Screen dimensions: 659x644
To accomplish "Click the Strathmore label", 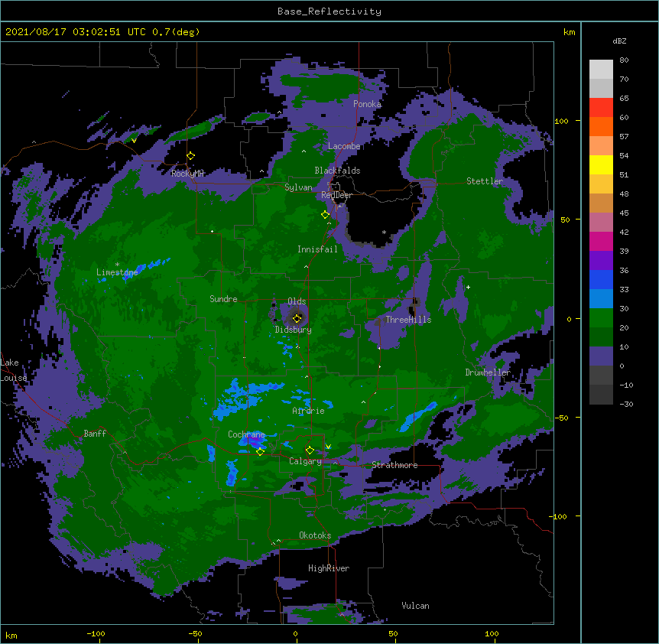I will point(394,465).
